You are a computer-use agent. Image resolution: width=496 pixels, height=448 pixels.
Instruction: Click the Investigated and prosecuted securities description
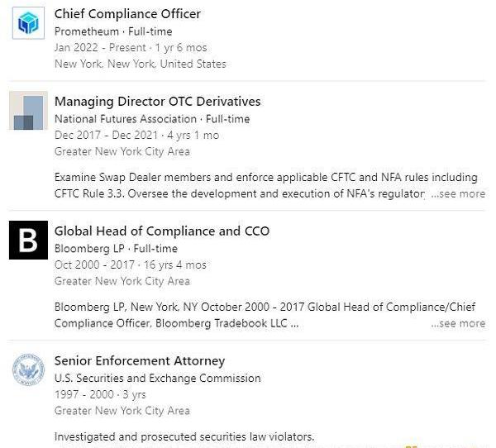[184, 436]
